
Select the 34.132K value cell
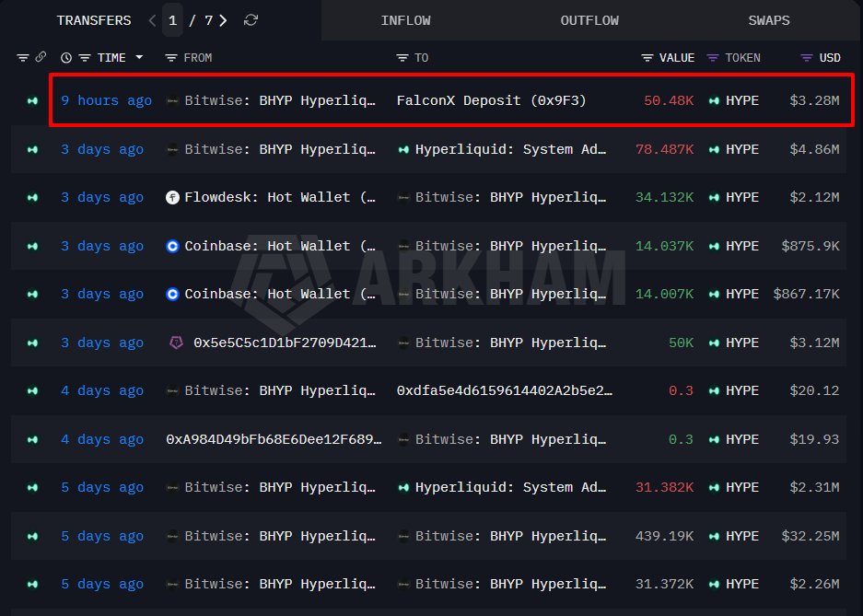(x=664, y=197)
